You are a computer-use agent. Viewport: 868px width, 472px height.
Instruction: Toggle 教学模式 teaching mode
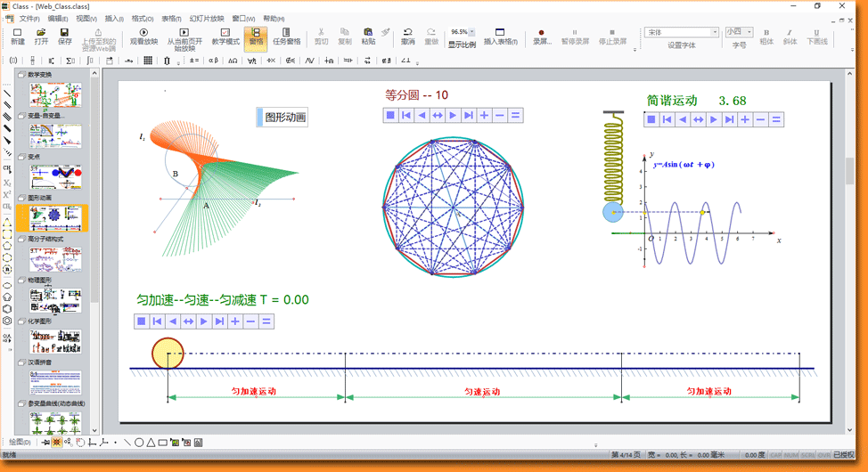pos(225,37)
